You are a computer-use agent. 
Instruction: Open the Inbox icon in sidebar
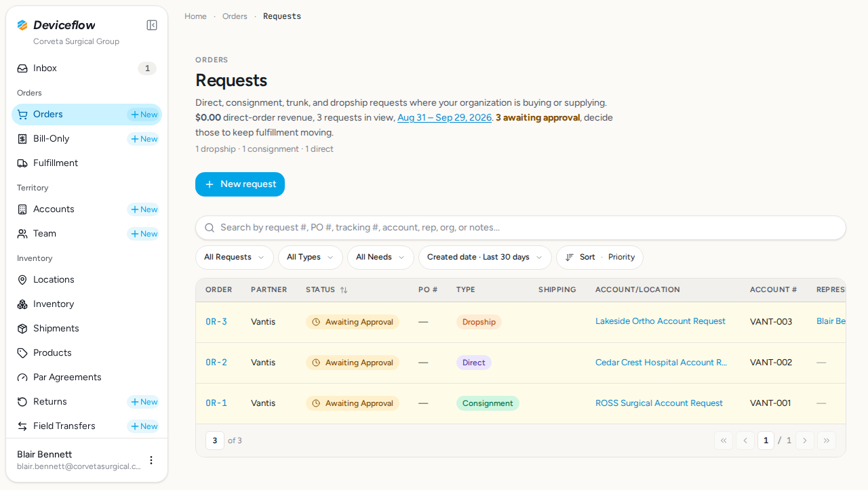(22, 68)
